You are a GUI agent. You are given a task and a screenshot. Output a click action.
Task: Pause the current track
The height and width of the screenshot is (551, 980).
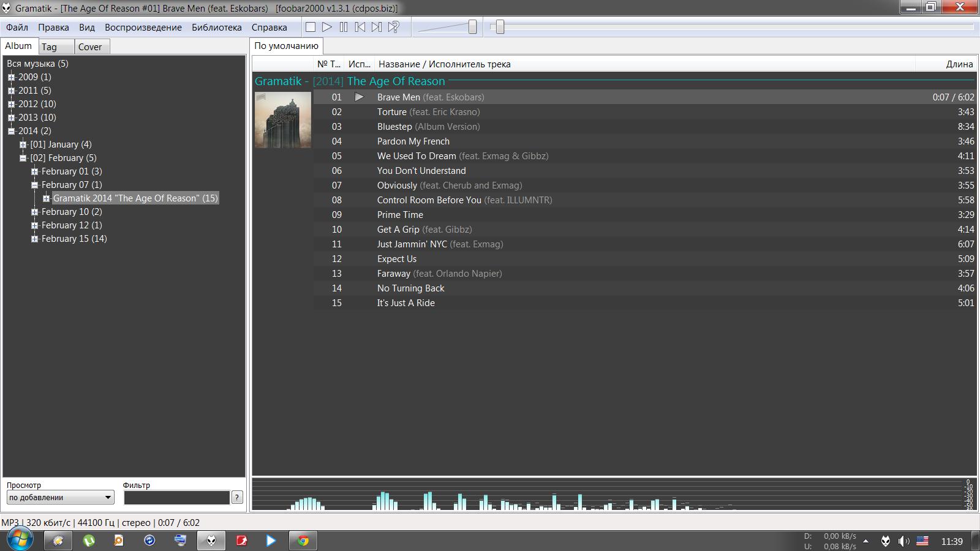(344, 27)
